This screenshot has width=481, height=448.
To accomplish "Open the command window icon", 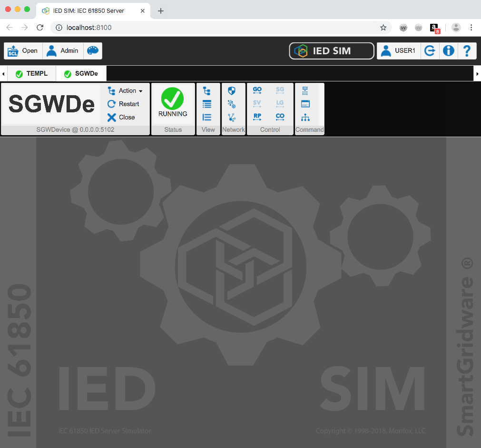I will point(305,104).
